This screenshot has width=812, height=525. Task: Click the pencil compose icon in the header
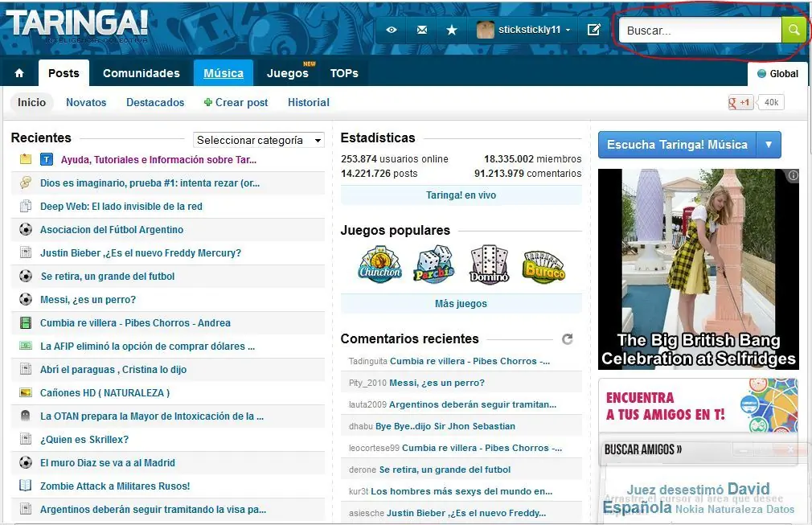(593, 30)
